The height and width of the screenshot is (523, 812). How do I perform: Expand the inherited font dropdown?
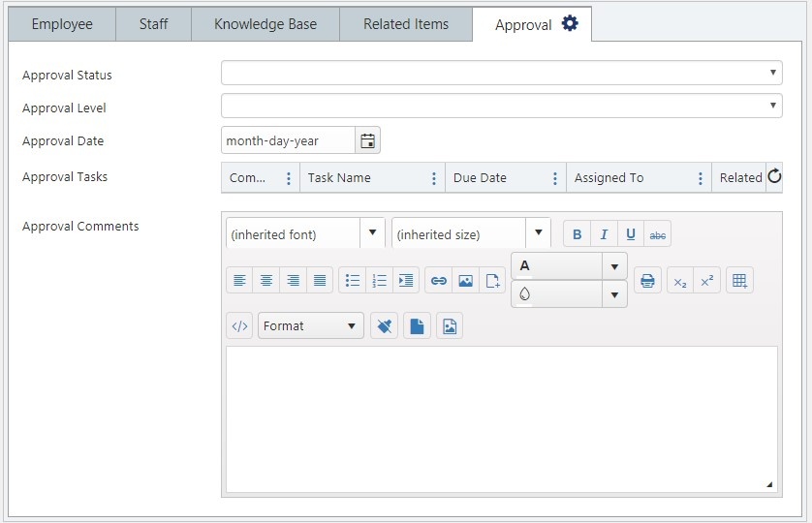click(372, 232)
